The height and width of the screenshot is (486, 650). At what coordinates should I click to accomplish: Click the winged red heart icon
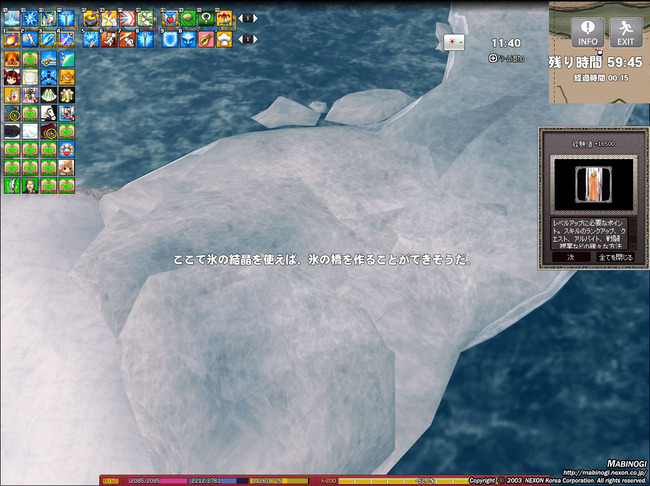click(170, 19)
